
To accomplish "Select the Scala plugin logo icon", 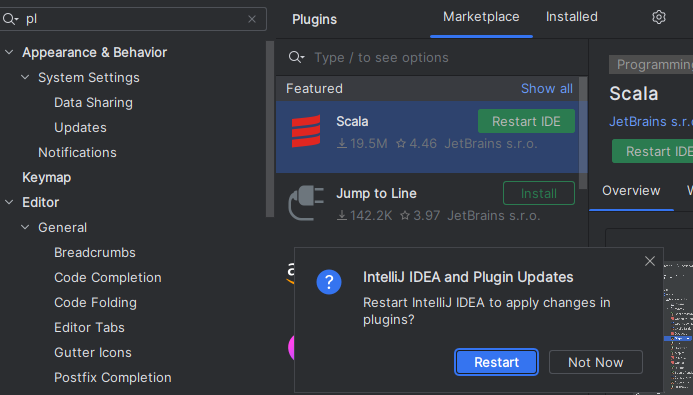I will tap(306, 131).
